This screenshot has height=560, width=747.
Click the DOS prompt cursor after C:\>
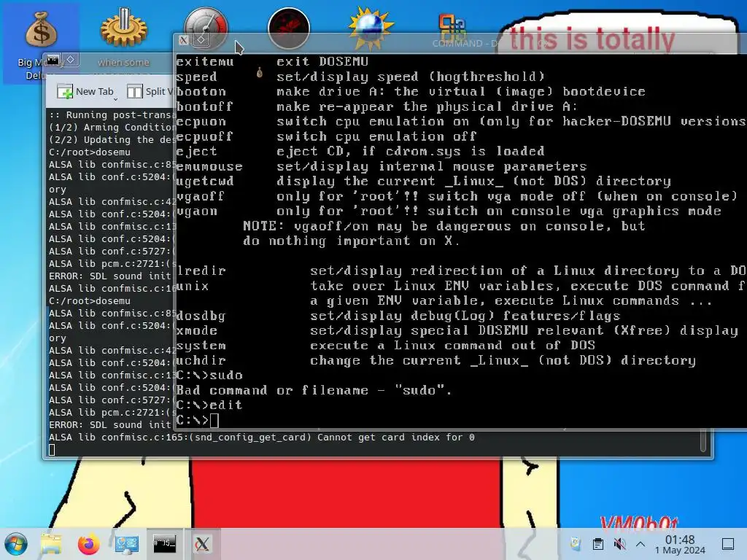[214, 421]
